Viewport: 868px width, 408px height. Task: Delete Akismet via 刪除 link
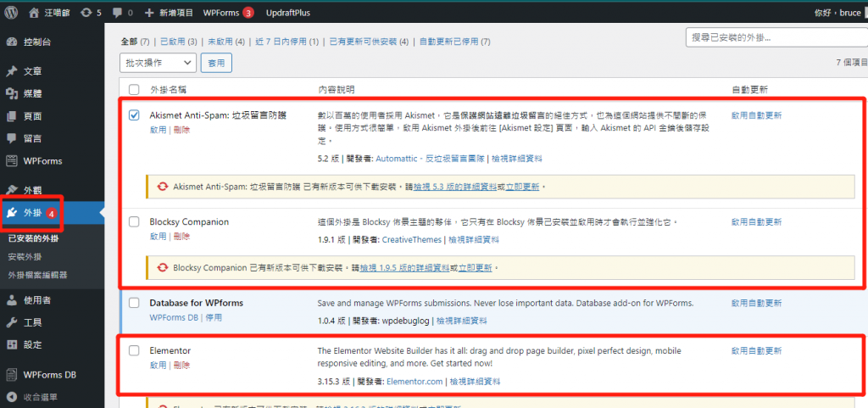coord(181,130)
